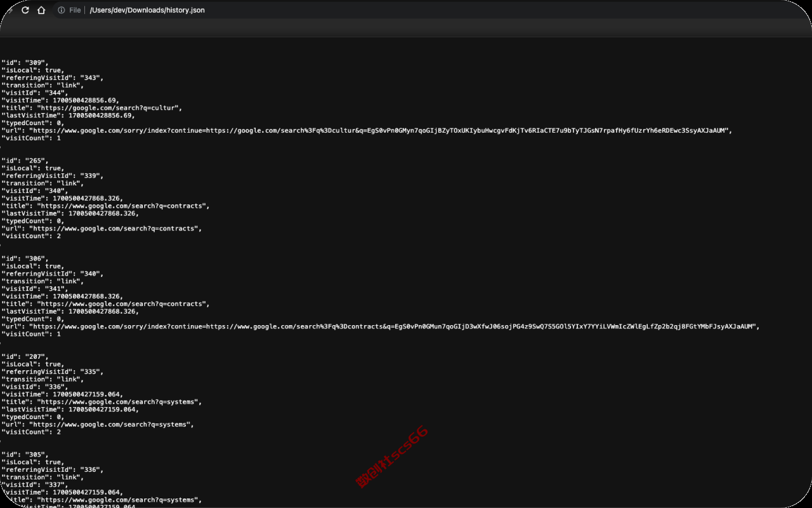Select the line "visitId": "336"
Viewport: 812px width, 508px height.
[35, 387]
